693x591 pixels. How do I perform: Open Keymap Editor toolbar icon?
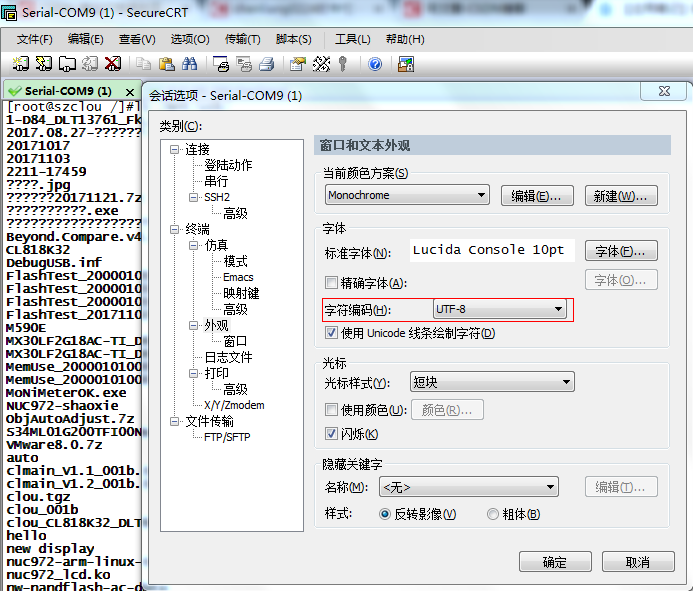point(321,64)
